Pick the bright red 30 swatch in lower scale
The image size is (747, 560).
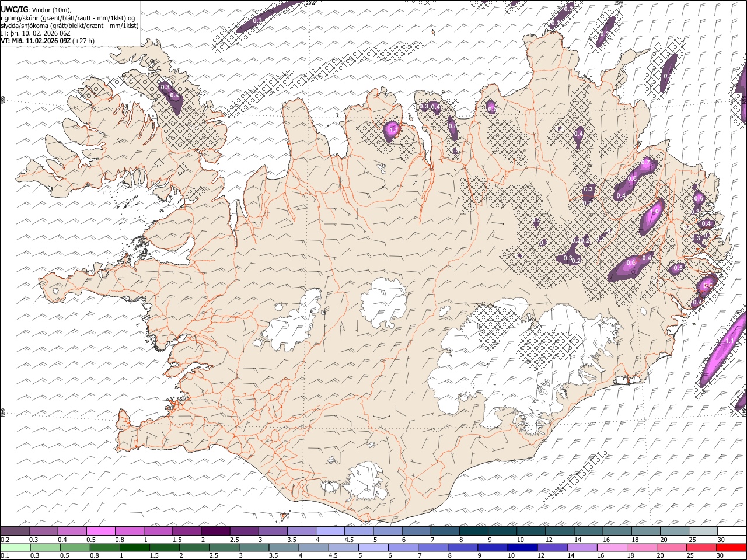click(731, 547)
